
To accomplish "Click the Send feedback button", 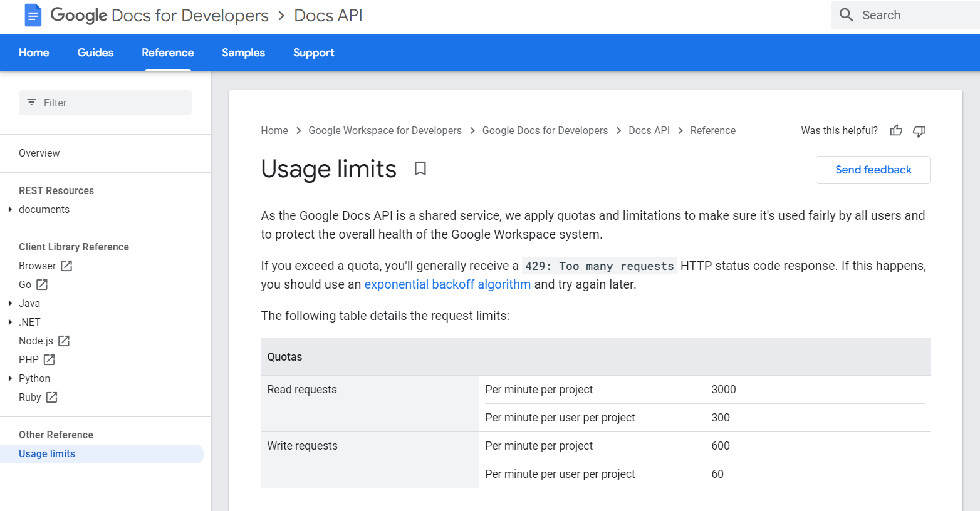I will (x=873, y=170).
